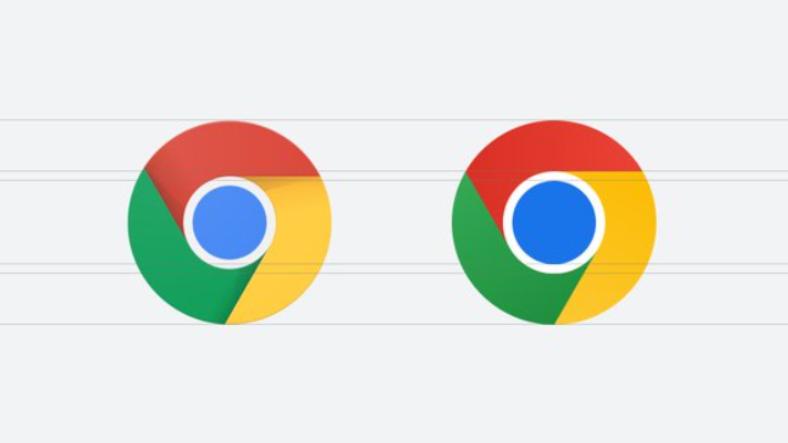788x443 pixels.
Task: Click the white ring in the shaded Chrome logo
Action: click(x=230, y=181)
